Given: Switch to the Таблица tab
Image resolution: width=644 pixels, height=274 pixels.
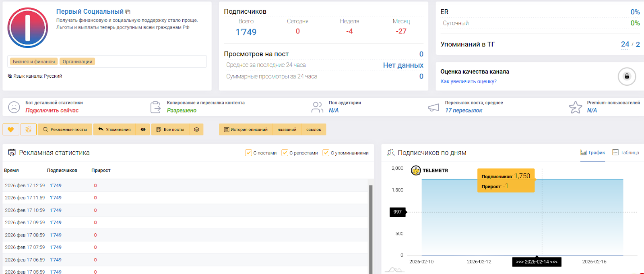Looking at the screenshot, I should tap(625, 153).
